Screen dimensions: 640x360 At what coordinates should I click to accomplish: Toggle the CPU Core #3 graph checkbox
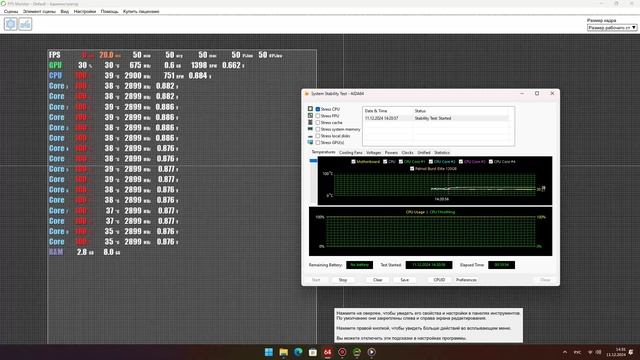pyautogui.click(x=461, y=162)
